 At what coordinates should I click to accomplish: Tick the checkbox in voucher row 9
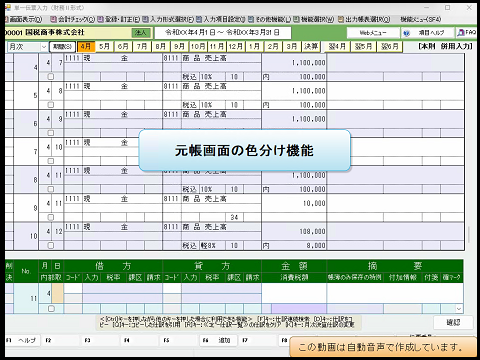[51, 217]
